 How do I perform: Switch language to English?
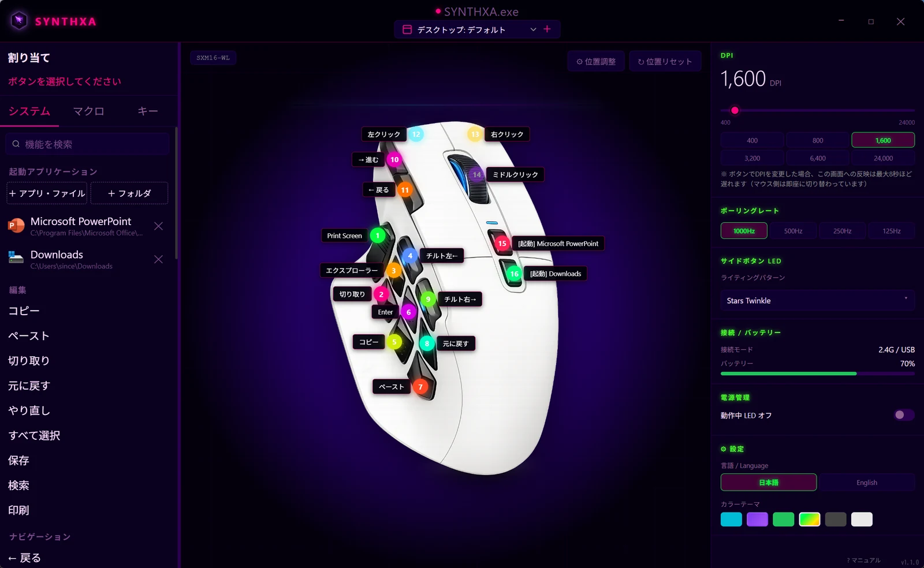867,483
